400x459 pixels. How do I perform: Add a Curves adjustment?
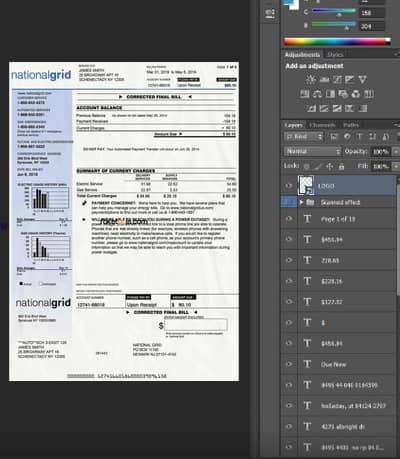pyautogui.click(x=337, y=79)
